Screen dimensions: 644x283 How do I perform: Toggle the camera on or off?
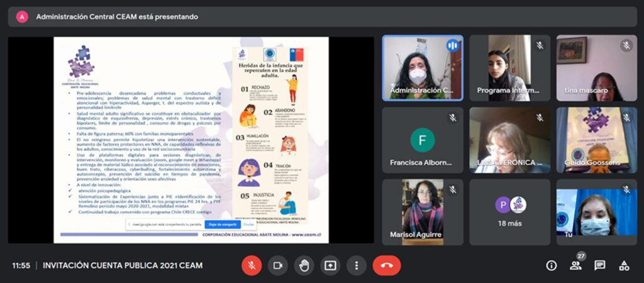(277, 265)
